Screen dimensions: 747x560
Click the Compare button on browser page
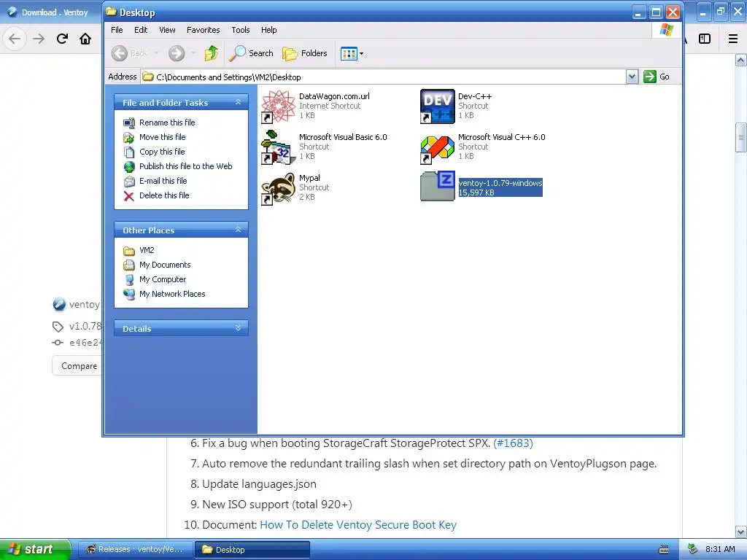point(77,366)
